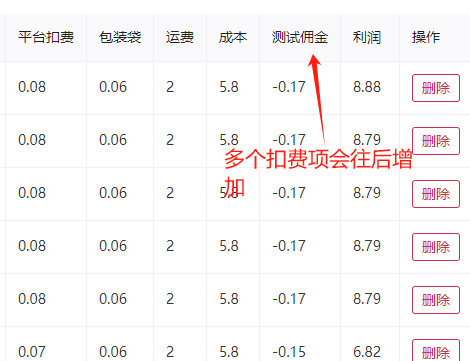Click the red annotation text 多个扣费项会往后增加
Image resolution: width=470 pixels, height=361 pixels.
[318, 173]
